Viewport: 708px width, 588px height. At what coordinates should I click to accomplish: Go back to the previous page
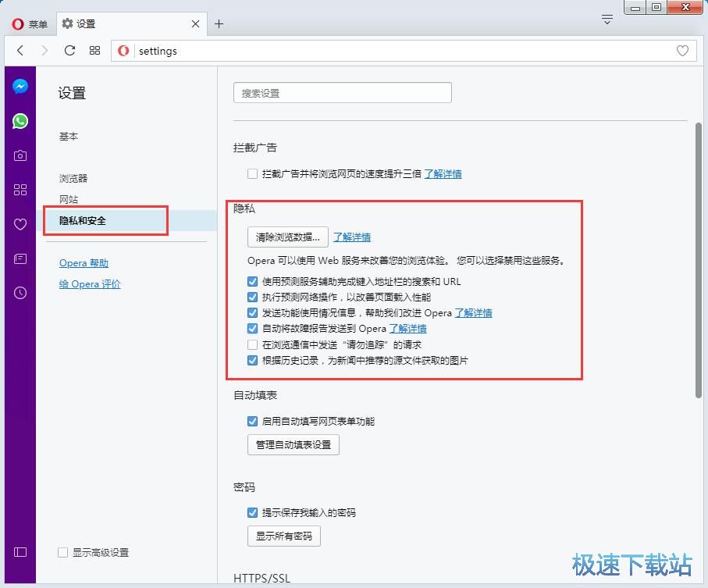[x=20, y=50]
